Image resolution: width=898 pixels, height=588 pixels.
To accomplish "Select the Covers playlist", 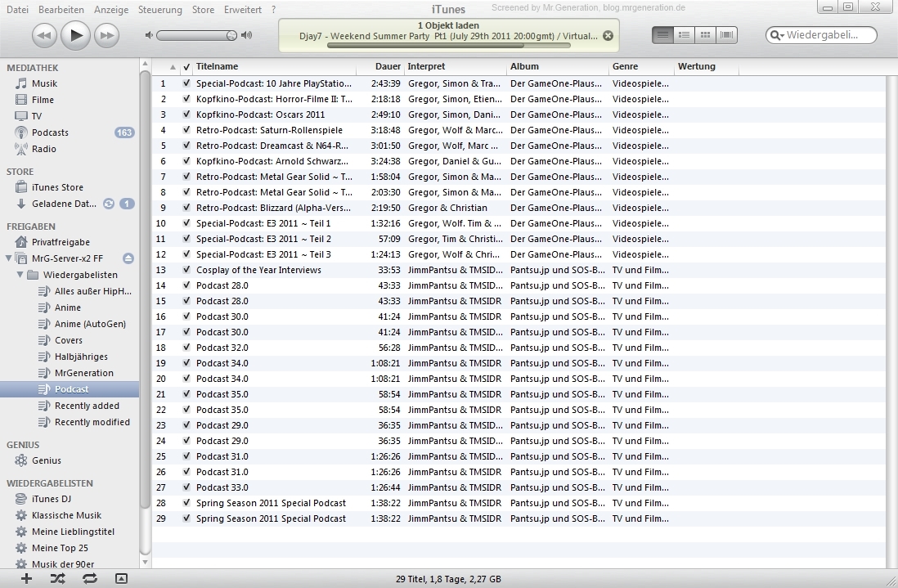I will pos(70,340).
